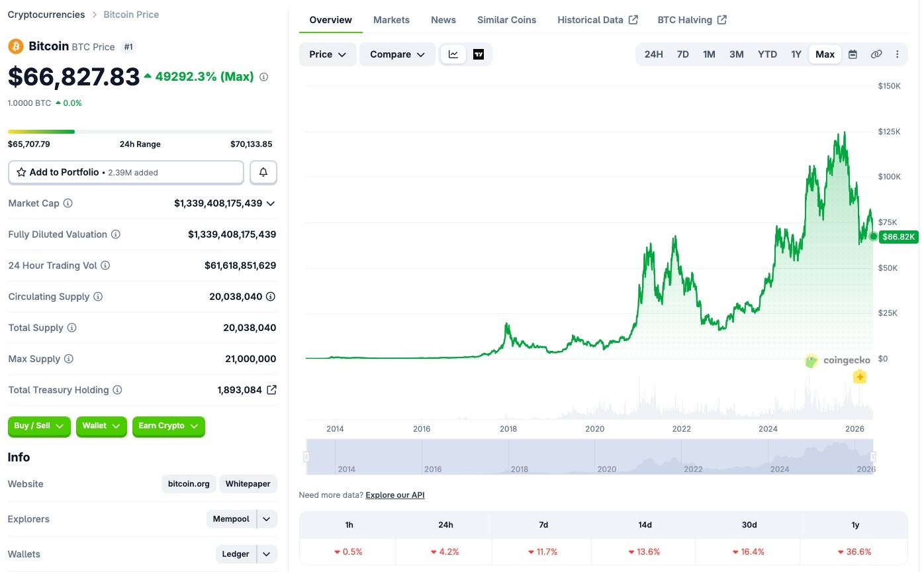
Task: Select the 1Y time range
Action: click(x=796, y=54)
